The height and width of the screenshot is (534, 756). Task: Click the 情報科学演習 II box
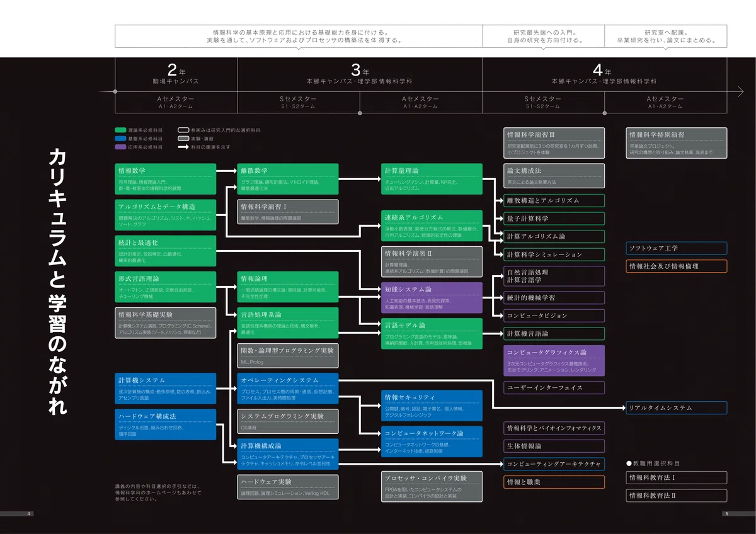432,261
